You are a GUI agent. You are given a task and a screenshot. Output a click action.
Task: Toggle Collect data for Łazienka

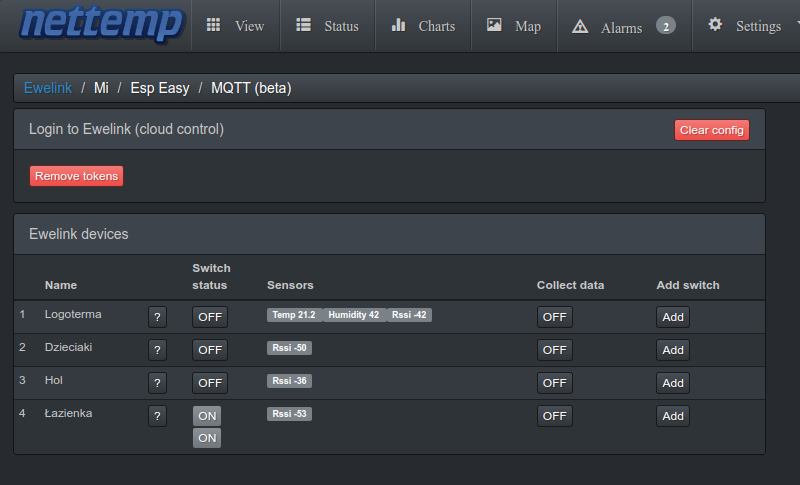555,416
